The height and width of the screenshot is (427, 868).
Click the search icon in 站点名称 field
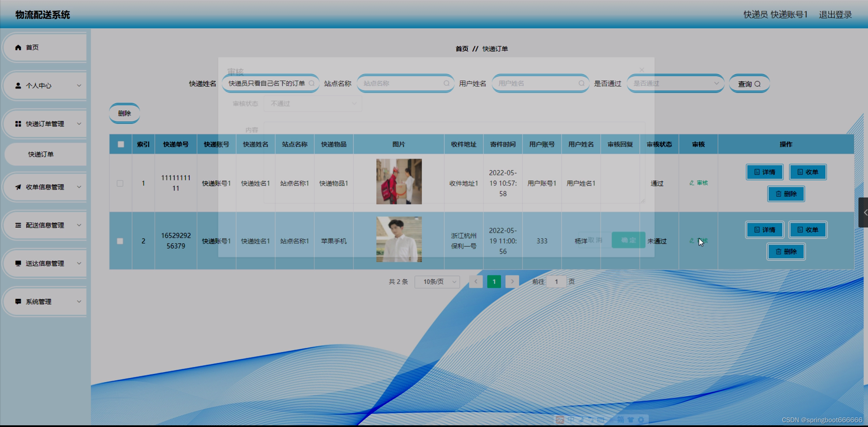coord(446,83)
